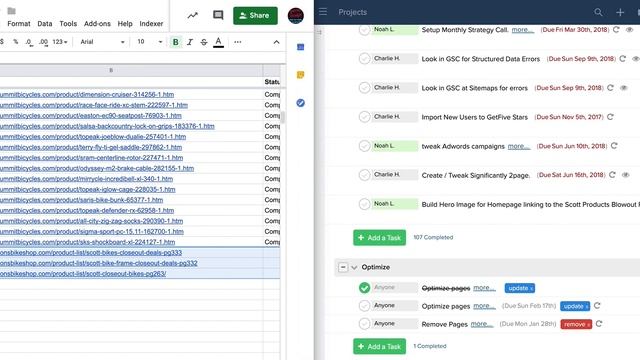Decrease decimal places
Viewport: 640px width, 360px height.
coord(29,42)
